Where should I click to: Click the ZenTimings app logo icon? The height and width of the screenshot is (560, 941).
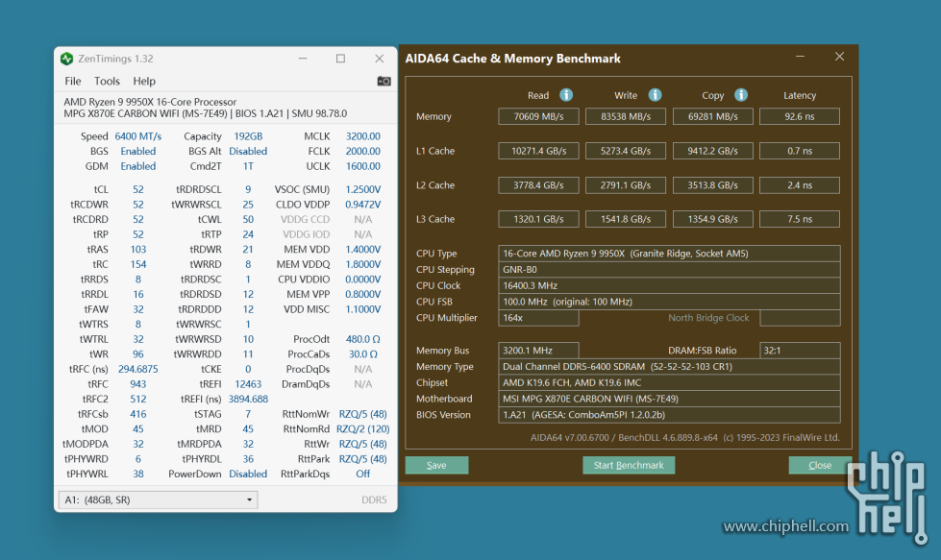tap(66, 59)
